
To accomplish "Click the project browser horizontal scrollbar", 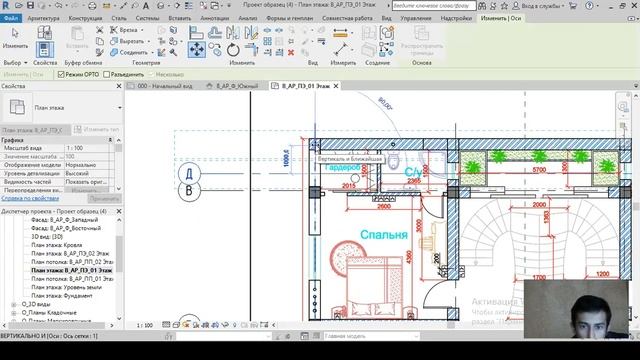I will (58, 325).
